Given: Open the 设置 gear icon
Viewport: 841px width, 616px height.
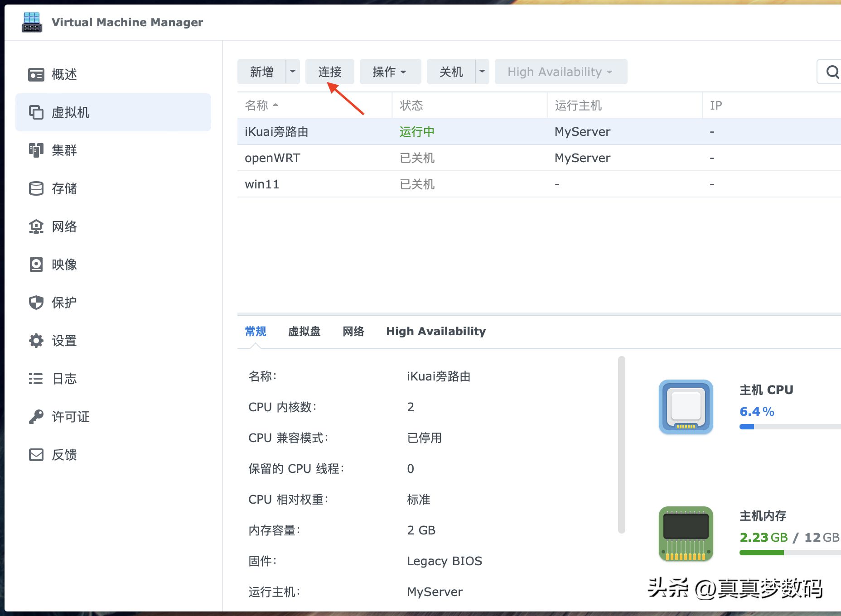Looking at the screenshot, I should point(36,341).
